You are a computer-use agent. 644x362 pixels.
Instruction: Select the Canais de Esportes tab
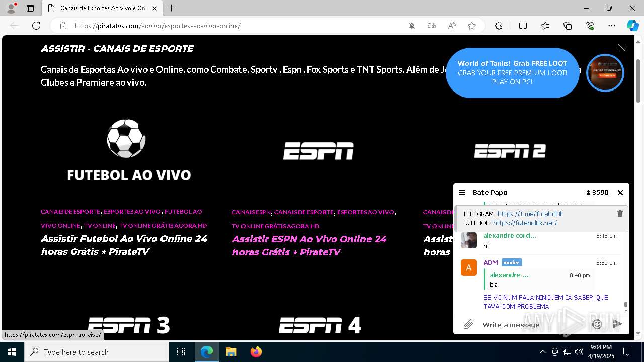coord(102,8)
